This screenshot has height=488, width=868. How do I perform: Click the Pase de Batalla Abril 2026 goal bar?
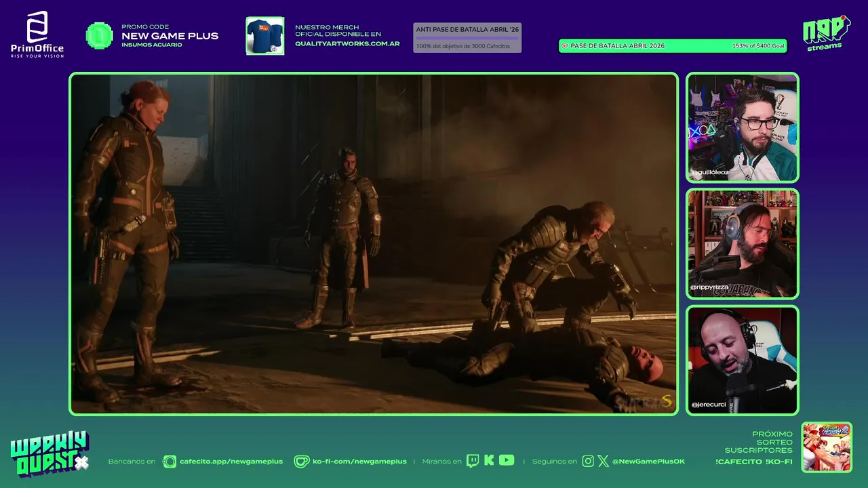point(673,46)
